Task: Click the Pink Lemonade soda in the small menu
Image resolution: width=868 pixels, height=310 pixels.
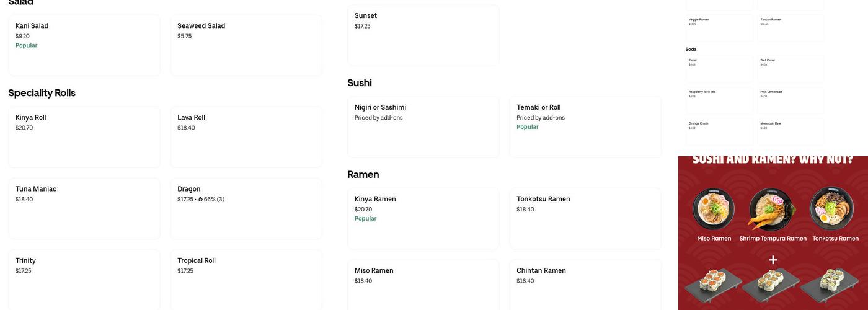Action: tap(790, 100)
